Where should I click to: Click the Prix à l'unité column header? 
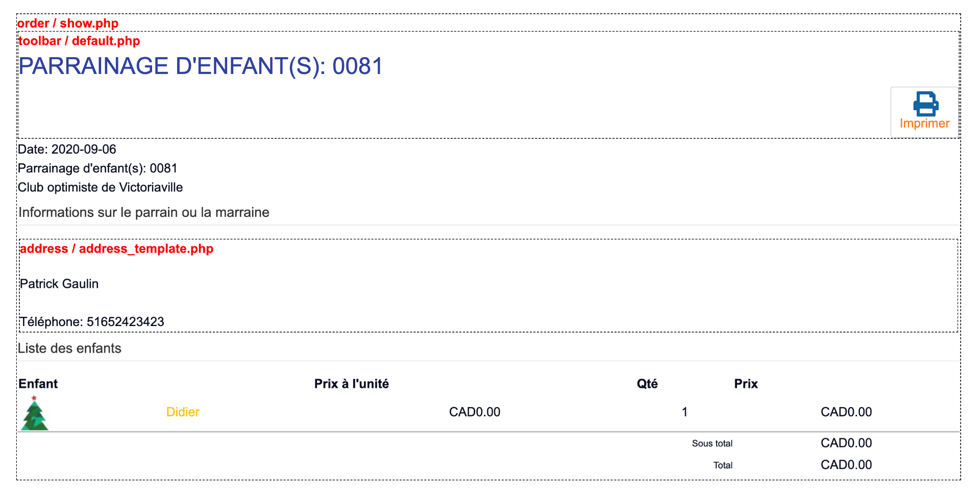[x=351, y=384]
